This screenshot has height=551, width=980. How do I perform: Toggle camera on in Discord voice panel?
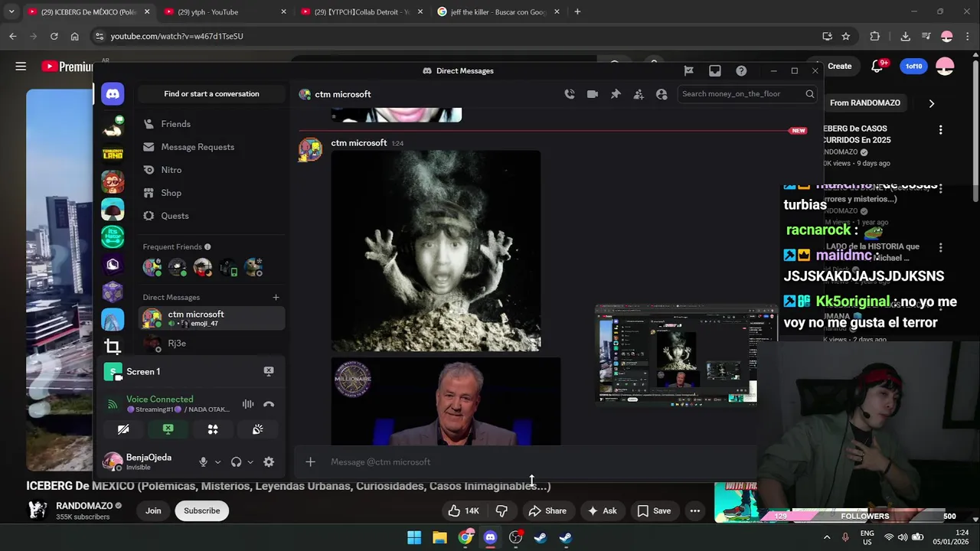pyautogui.click(x=123, y=429)
